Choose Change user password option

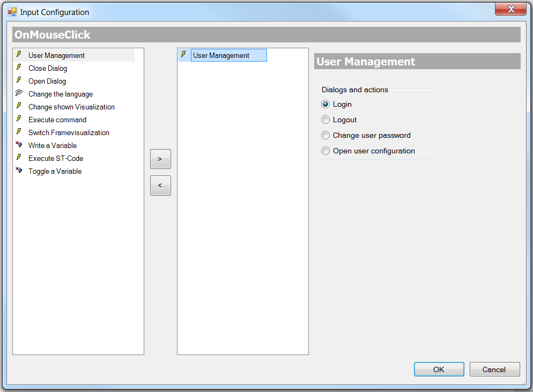click(325, 135)
